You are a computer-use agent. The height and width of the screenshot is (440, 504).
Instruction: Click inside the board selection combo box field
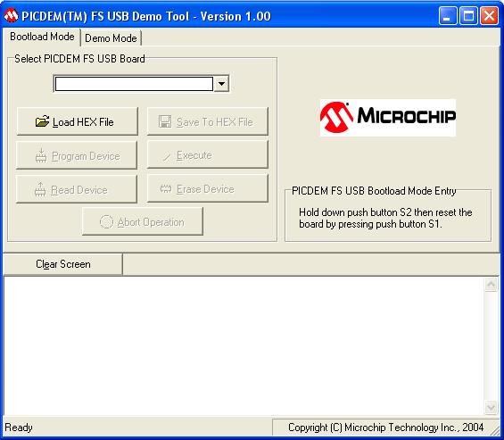(134, 84)
